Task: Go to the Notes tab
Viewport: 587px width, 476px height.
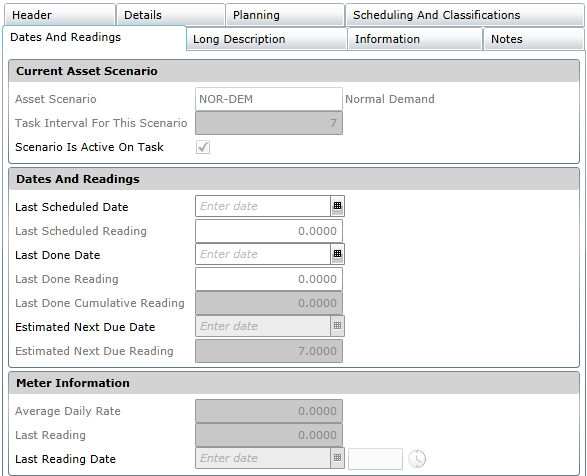Action: [x=534, y=39]
